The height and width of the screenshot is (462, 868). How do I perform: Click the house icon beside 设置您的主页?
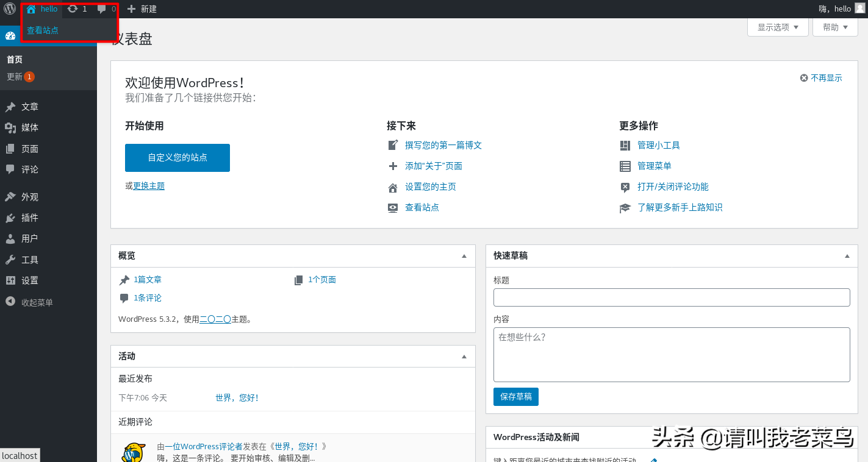393,187
